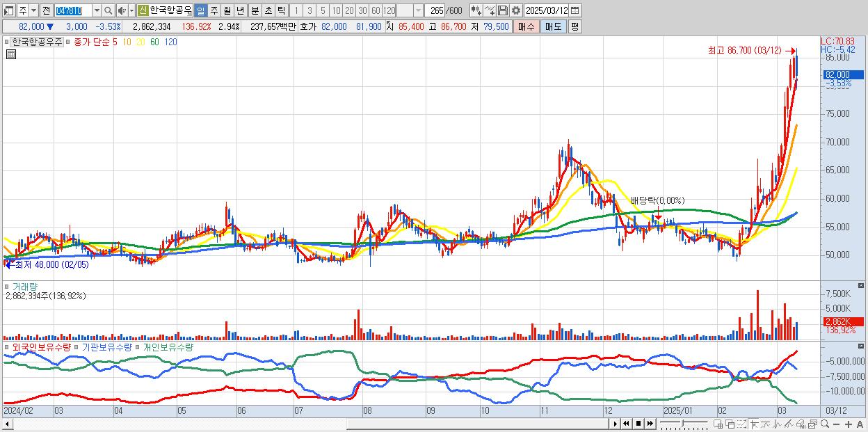Click the rewind button in replay controls
This screenshot has height=432, width=868.
(626, 424)
